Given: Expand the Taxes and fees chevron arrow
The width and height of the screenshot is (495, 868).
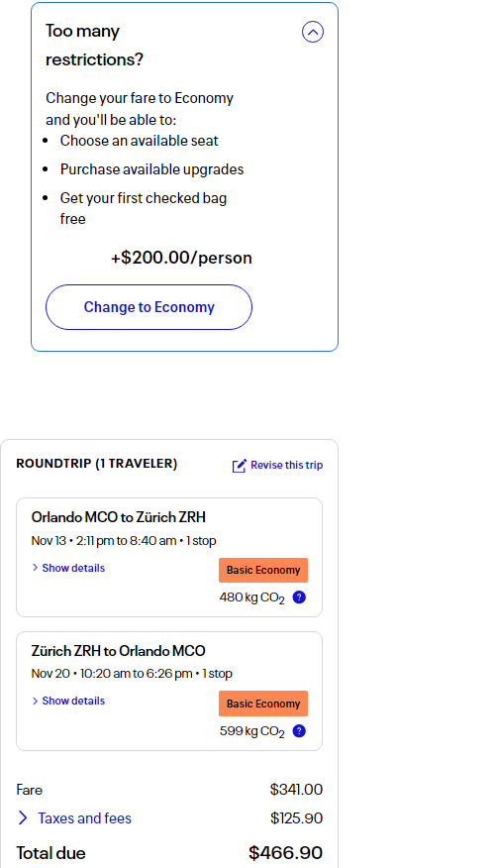Looking at the screenshot, I should coord(23,818).
